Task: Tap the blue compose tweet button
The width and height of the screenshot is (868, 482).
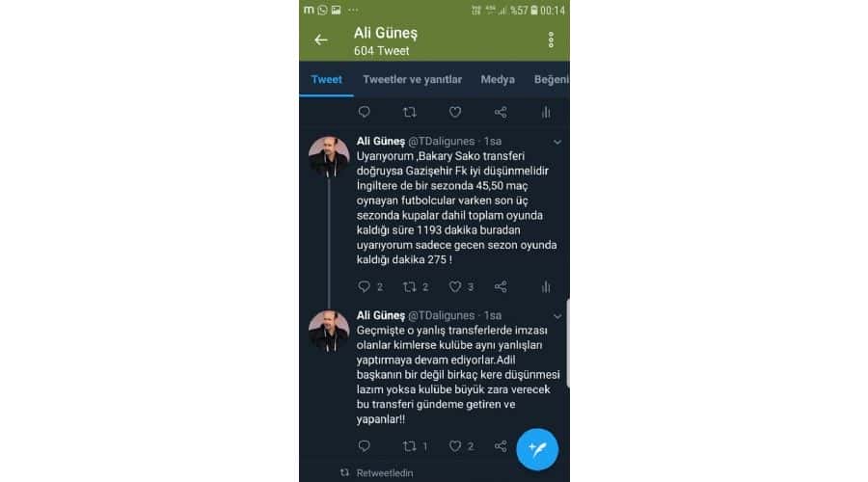Action: (x=537, y=449)
